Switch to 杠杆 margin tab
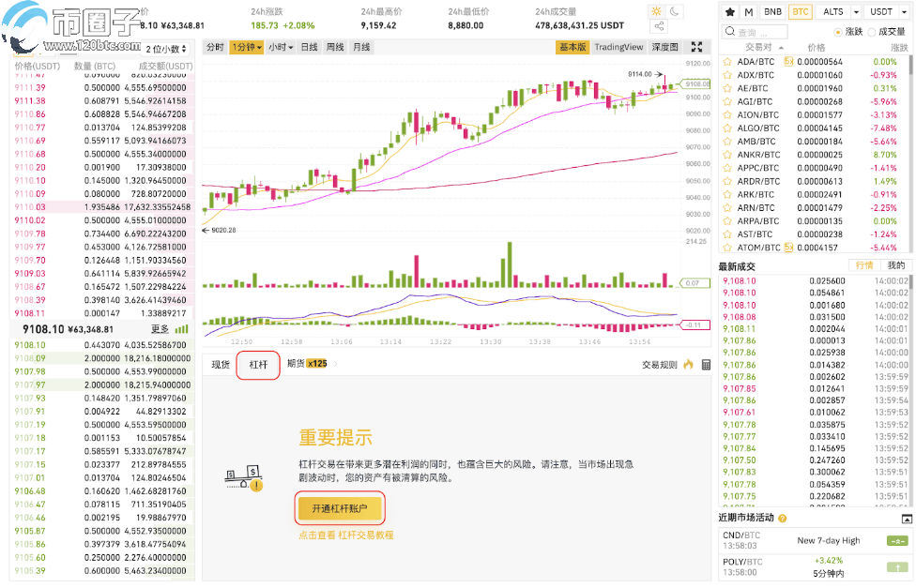The height and width of the screenshot is (588, 916). 258,365
